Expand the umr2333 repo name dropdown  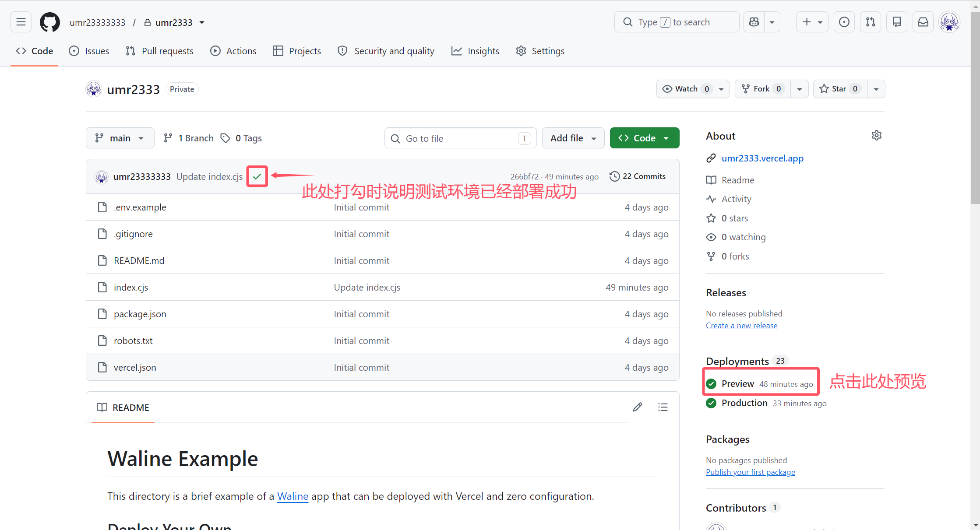pos(202,22)
